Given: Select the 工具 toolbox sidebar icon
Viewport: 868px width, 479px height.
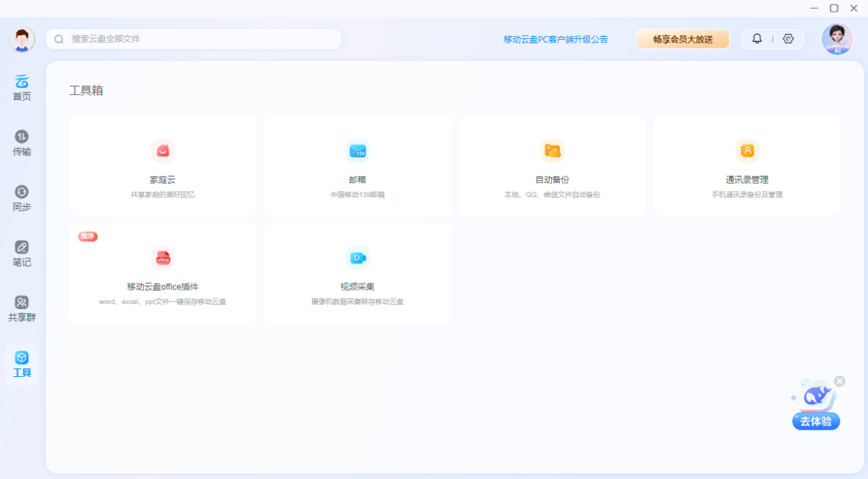Looking at the screenshot, I should (21, 363).
